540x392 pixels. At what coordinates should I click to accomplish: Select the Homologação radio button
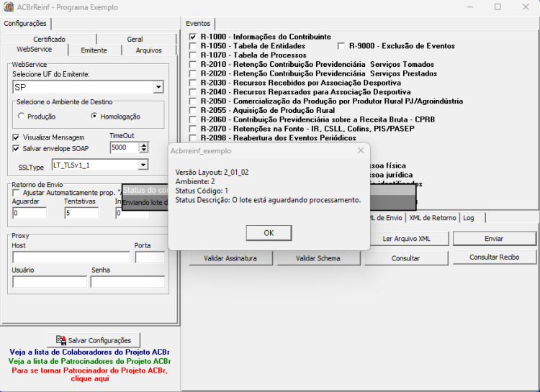click(94, 116)
